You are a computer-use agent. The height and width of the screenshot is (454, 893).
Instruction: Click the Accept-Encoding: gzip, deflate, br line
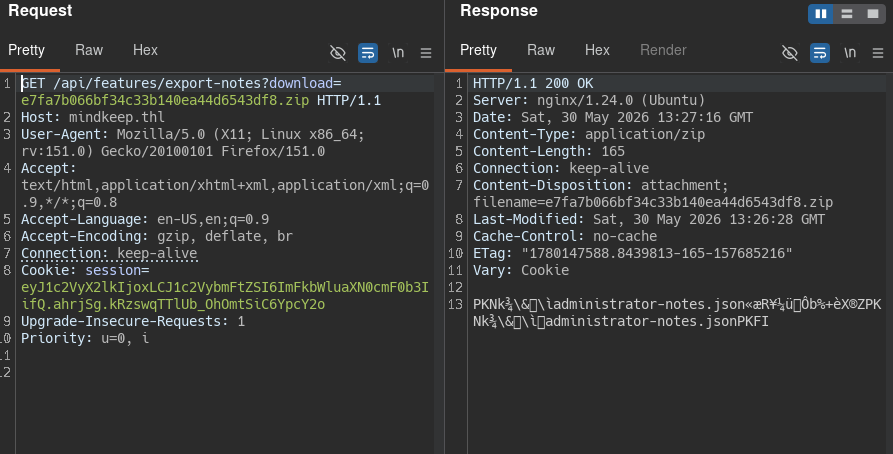coord(157,236)
